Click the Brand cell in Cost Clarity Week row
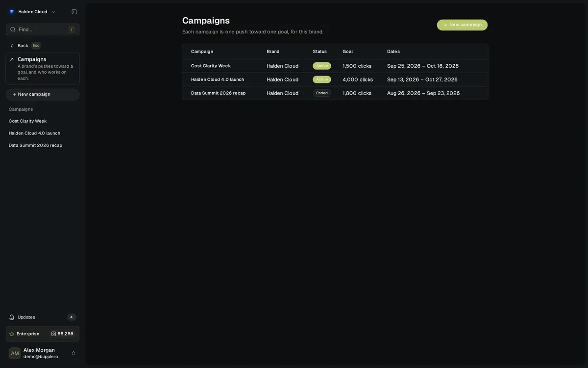Screen dimensions: 588x368 coord(283,66)
